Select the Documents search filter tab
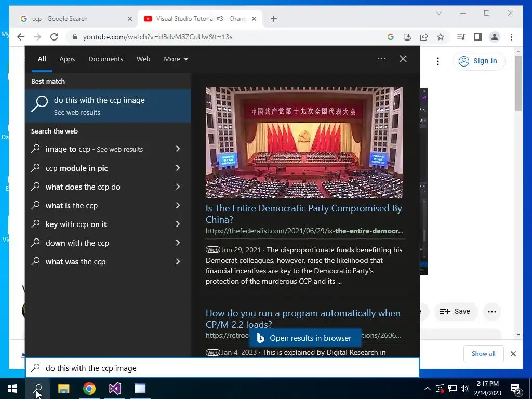 [105, 59]
